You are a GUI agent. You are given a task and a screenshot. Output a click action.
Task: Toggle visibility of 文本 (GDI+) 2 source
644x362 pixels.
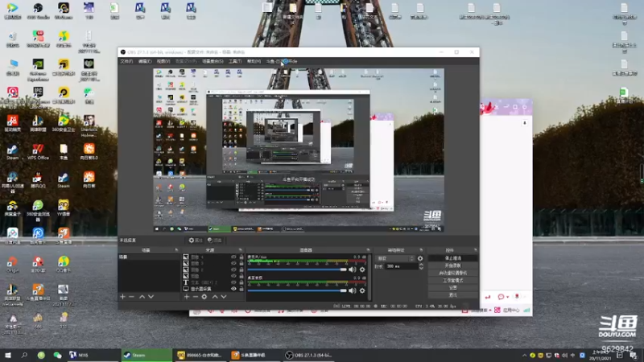[x=233, y=282]
